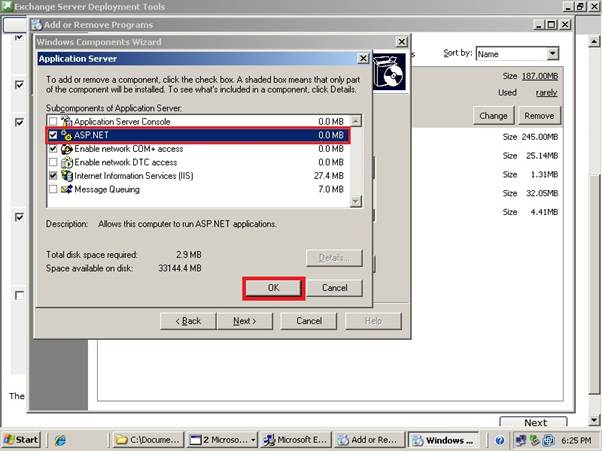Click scroll down arrow in Exchange window
Viewport: 602px width, 451px height.
[x=594, y=420]
